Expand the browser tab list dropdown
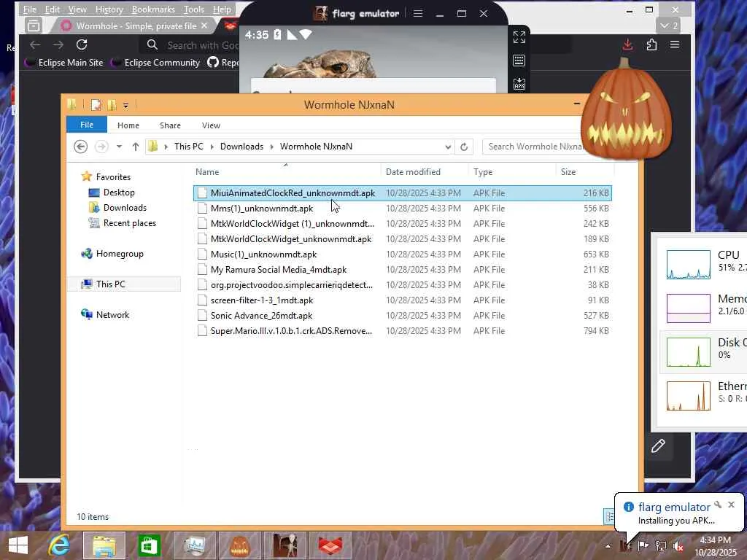This screenshot has width=747, height=560. [x=669, y=26]
